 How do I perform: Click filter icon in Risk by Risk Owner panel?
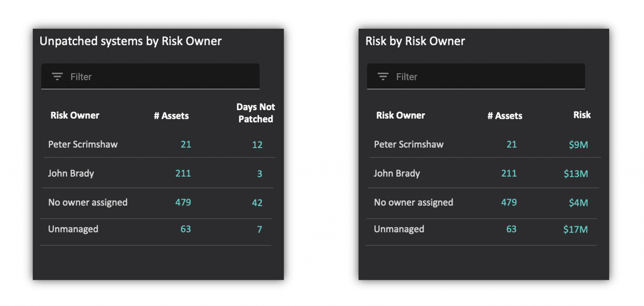tap(383, 76)
